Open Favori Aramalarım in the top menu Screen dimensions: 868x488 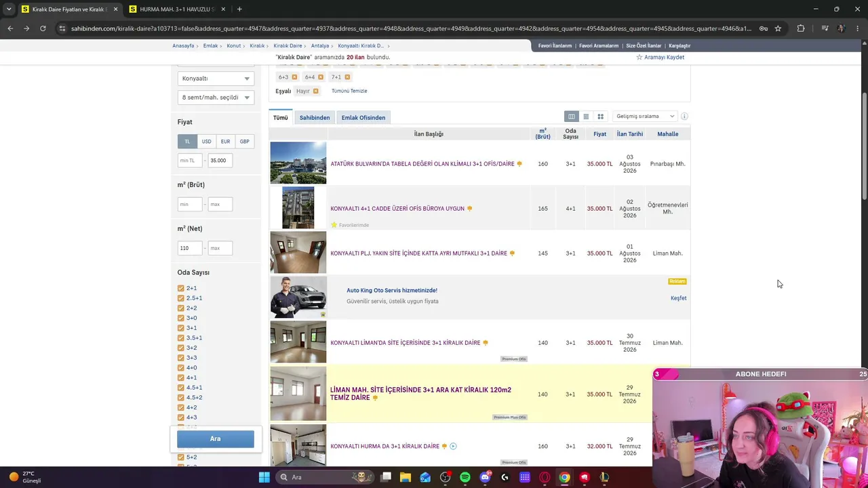[599, 45]
